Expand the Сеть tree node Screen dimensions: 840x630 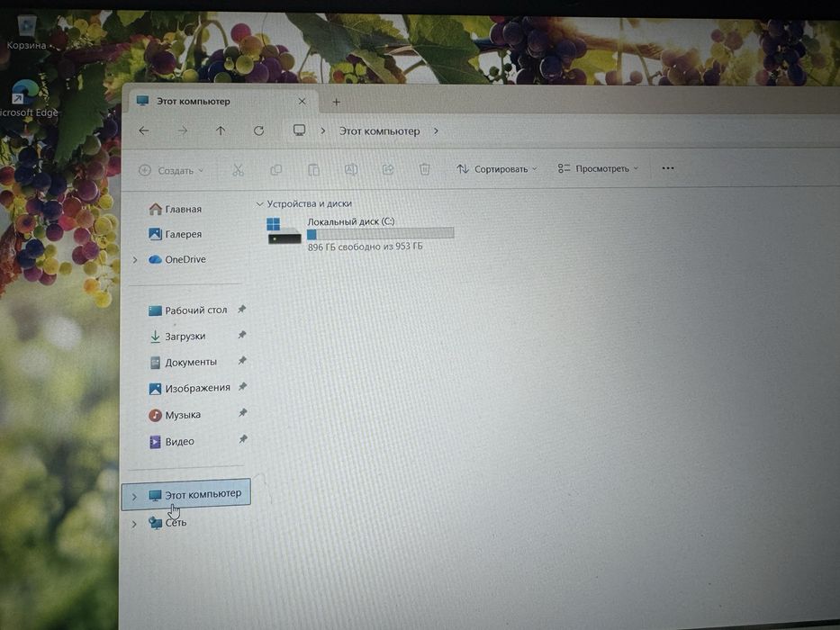(x=134, y=524)
